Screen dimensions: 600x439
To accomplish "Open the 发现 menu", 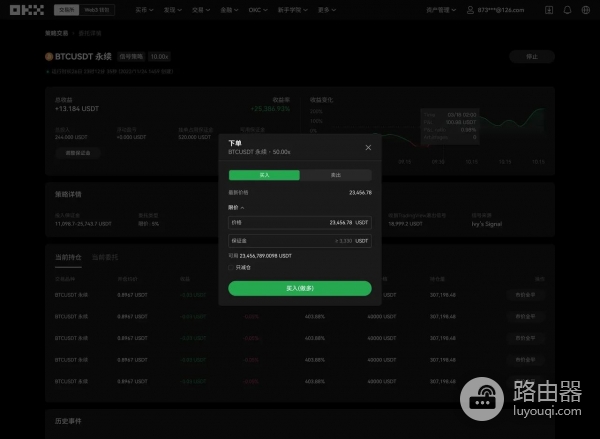I will [x=173, y=10].
